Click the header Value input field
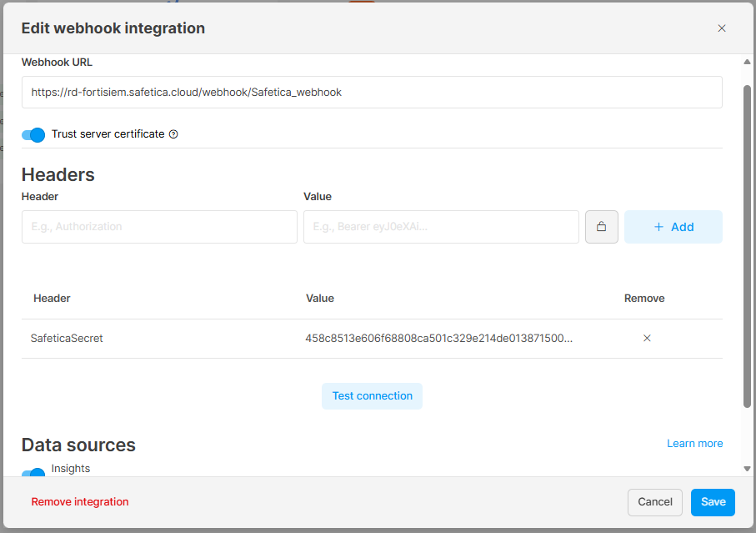Screen dimensions: 756x533 441,227
